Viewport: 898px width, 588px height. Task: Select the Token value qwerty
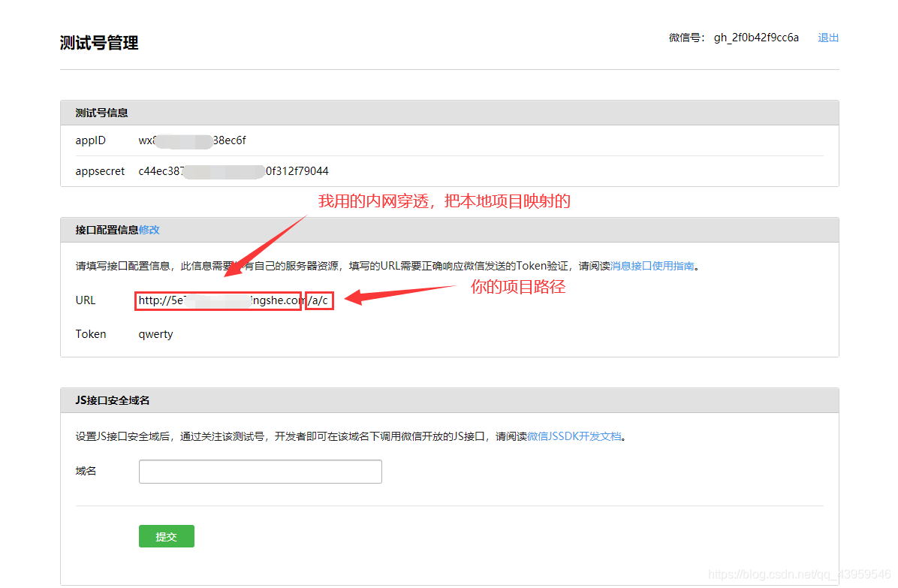tap(155, 334)
